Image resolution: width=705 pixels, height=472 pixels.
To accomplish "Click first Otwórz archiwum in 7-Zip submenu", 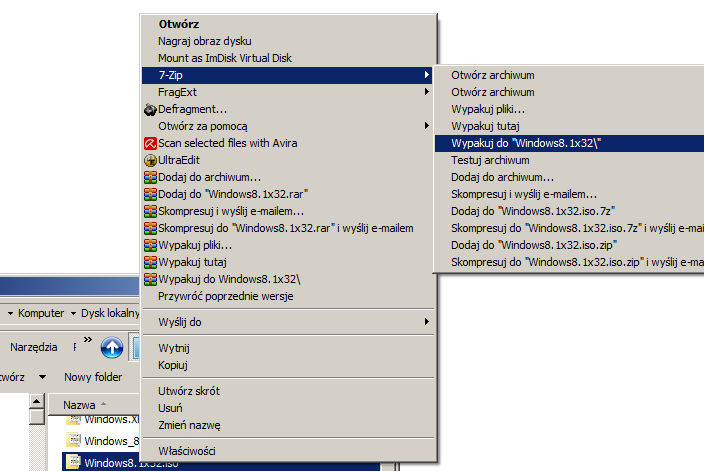I will (x=569, y=76).
